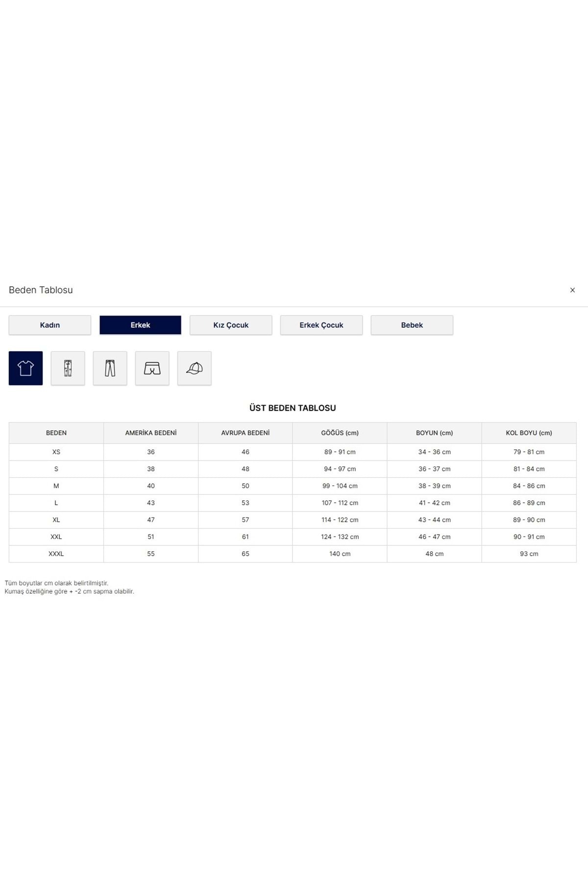Select the XS size row label

click(56, 452)
